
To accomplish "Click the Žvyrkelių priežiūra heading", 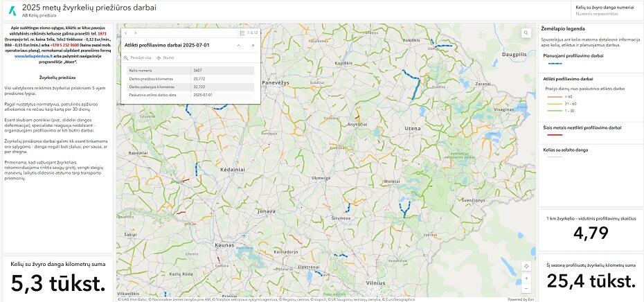I will (57, 78).
